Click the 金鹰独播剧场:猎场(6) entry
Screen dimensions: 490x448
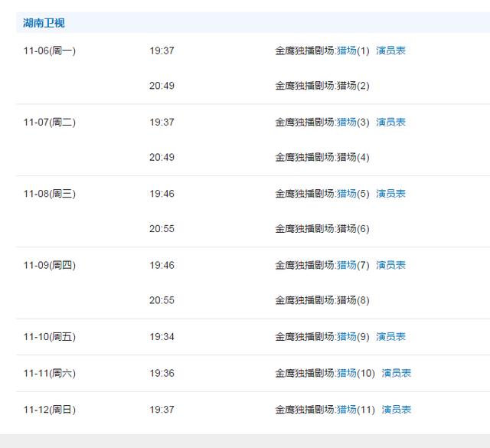point(322,228)
